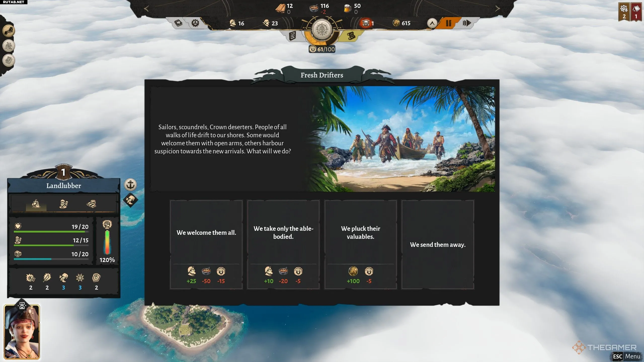Click the anchor icon beside Landlubber panel
The height and width of the screenshot is (362, 644).
(130, 185)
